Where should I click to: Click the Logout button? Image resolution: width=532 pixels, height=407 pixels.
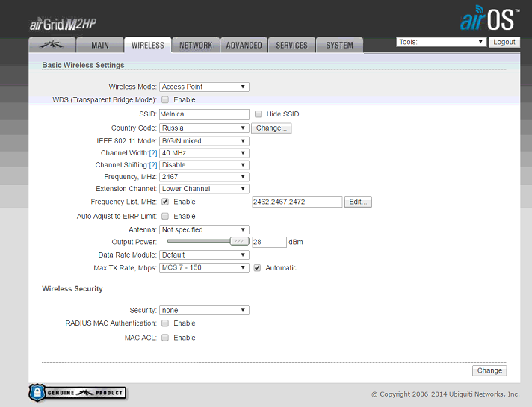504,42
